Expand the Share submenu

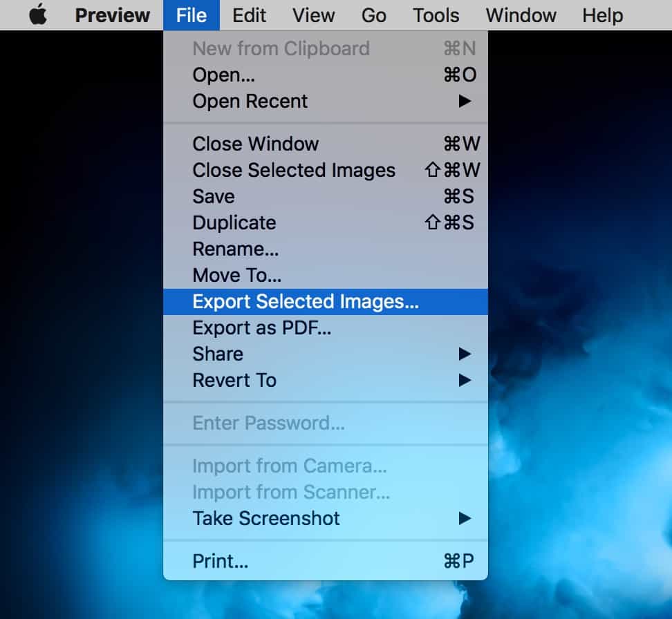tap(218, 354)
